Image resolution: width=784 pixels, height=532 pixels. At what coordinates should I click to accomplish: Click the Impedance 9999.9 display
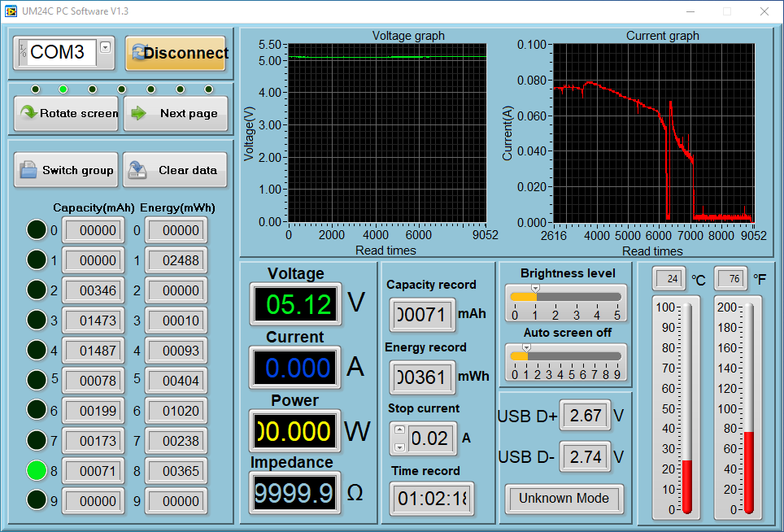(x=295, y=493)
